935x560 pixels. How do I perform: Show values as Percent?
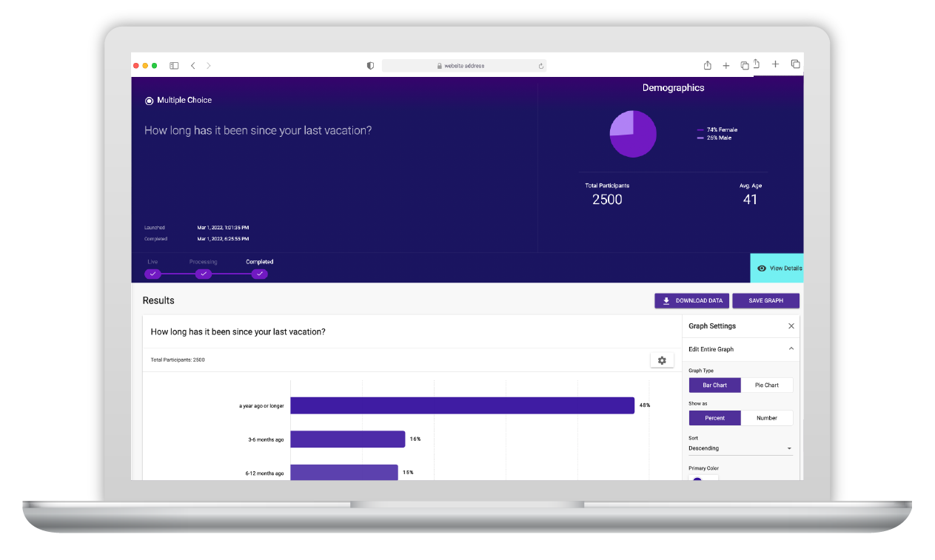point(715,418)
